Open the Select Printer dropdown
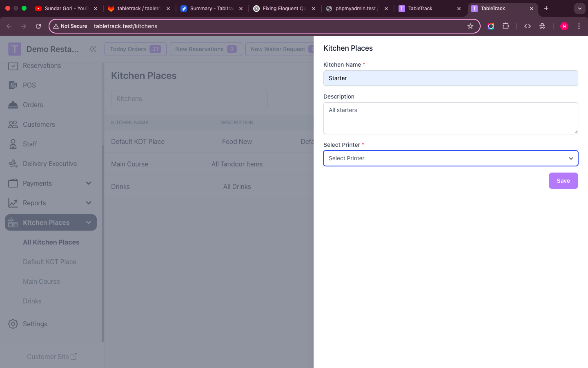The height and width of the screenshot is (368, 588). [x=450, y=158]
